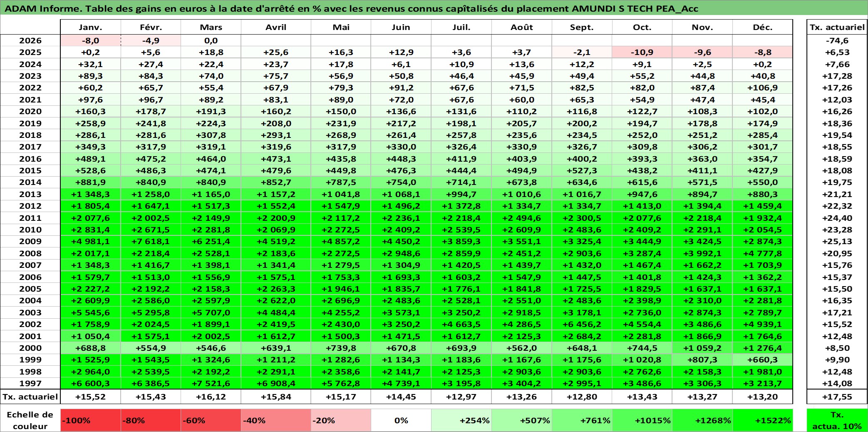Select the 'Tx. actua. 10%' green legend box

click(x=837, y=420)
